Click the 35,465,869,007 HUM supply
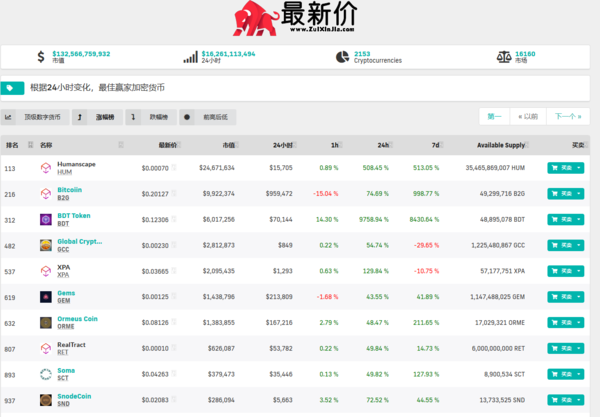The image size is (600, 417). tap(495, 168)
